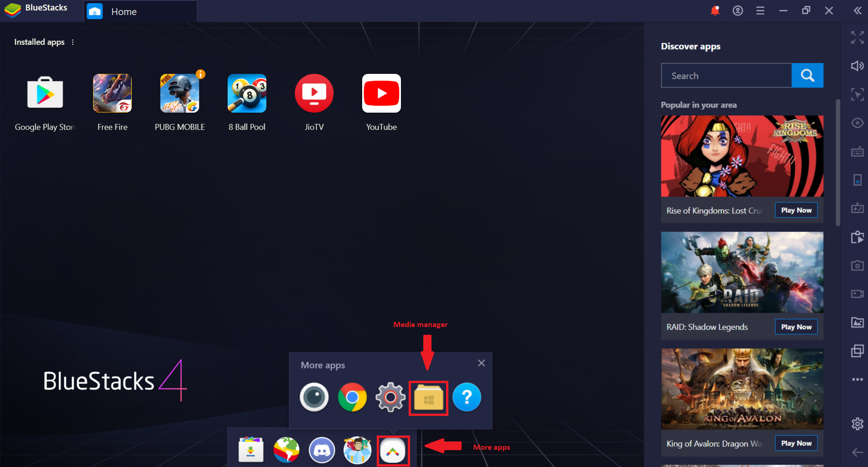This screenshot has width=868, height=467.
Task: Open media gallery icon in sidebar
Action: click(858, 322)
